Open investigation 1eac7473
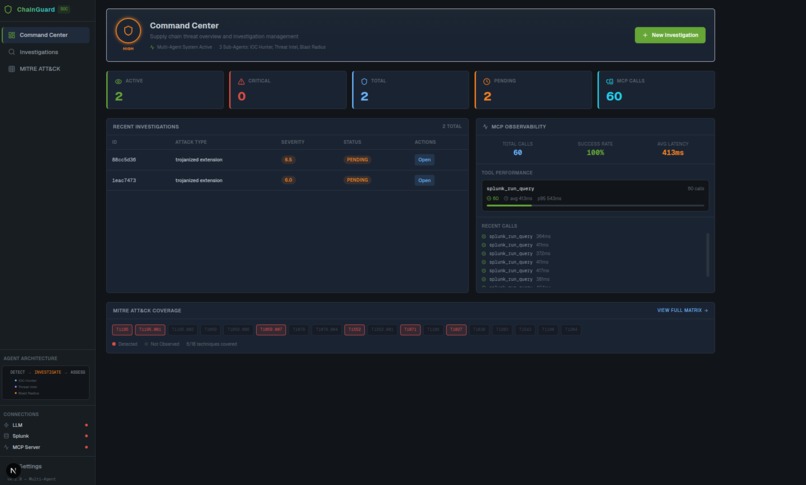Screen dimensions: 806x485 coord(424,180)
